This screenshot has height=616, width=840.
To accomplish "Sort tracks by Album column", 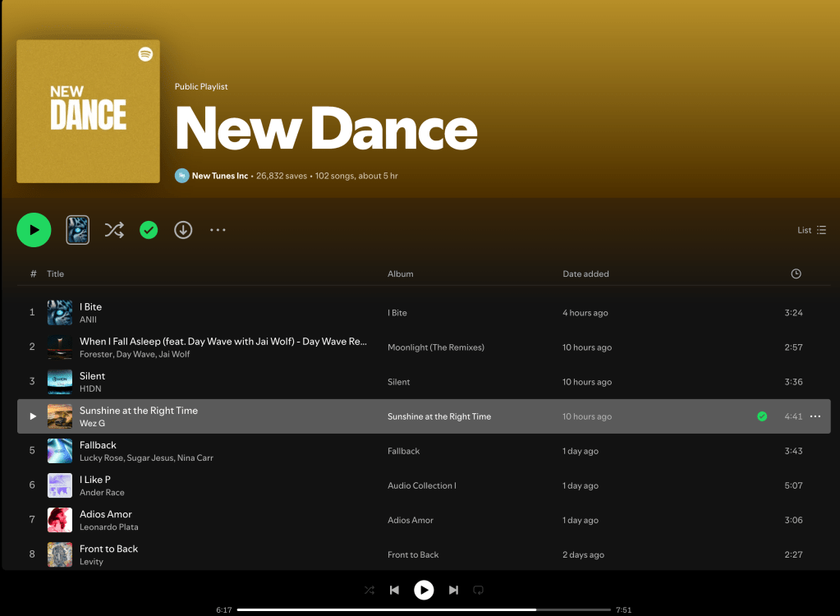I will tap(400, 274).
